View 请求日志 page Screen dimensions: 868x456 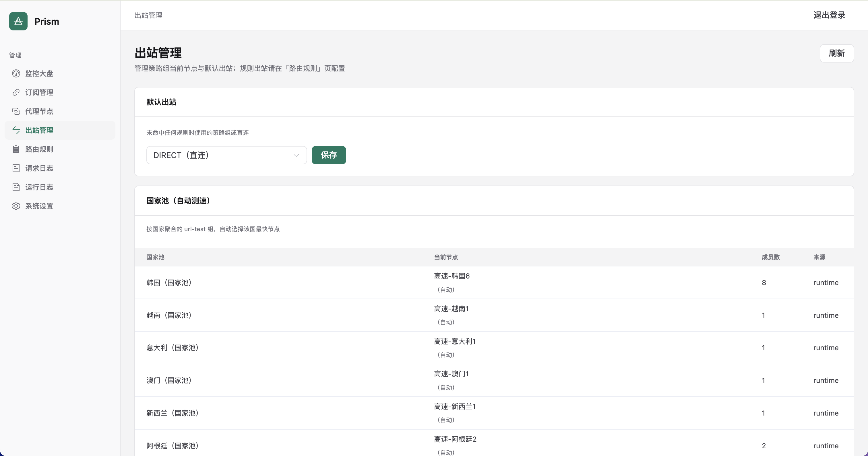60,168
